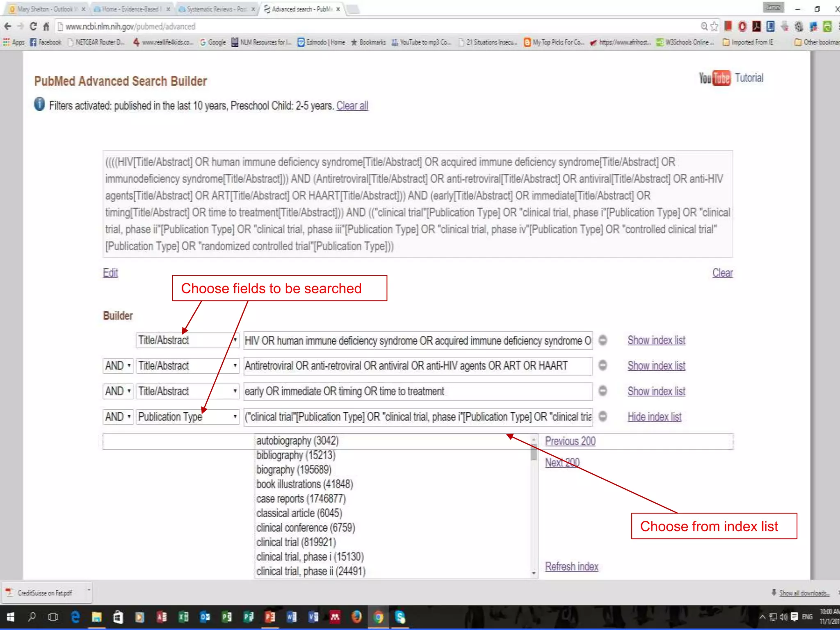The height and width of the screenshot is (630, 840).
Task: Go to the browser home icon
Action: coord(46,27)
